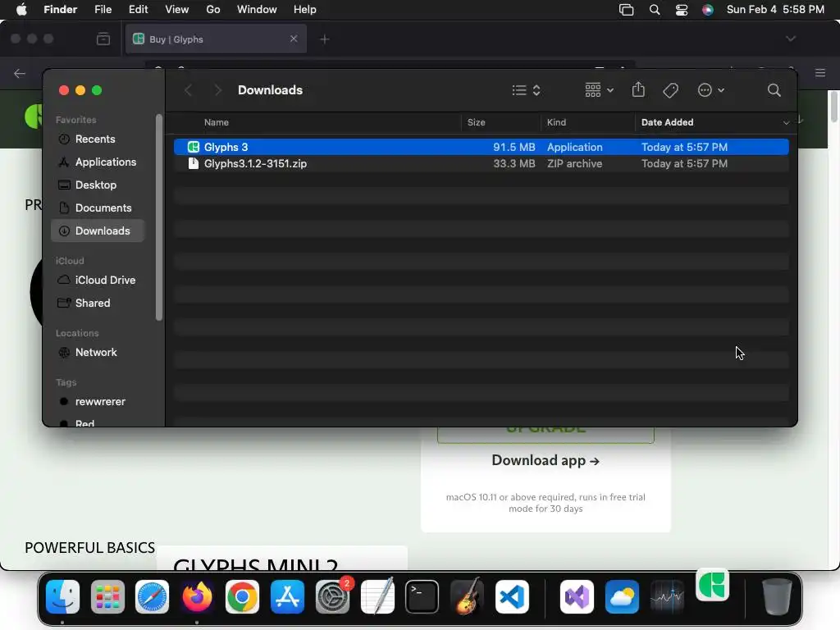
Task: Open the Action ellipsis menu dropdown
Action: click(x=711, y=90)
